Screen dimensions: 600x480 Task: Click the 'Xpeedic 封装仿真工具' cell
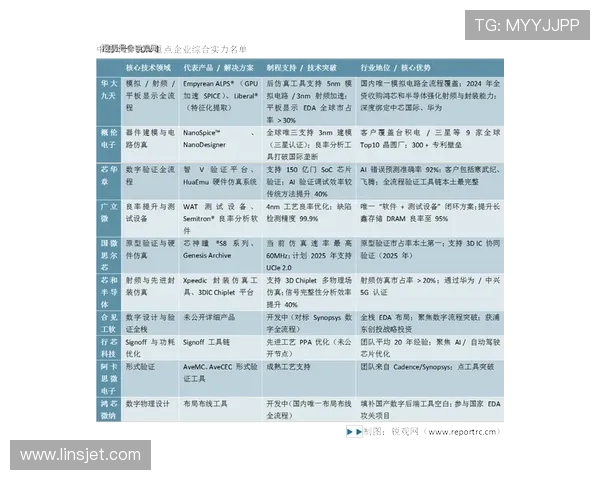point(220,292)
